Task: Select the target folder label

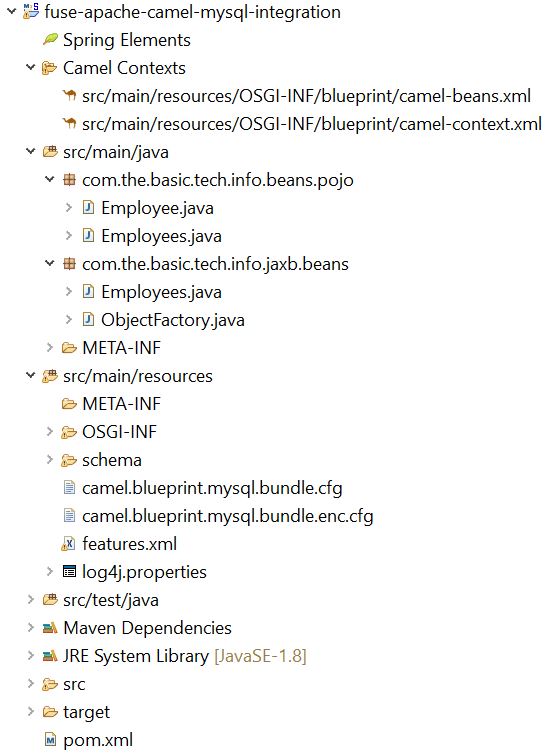Action: [x=86, y=712]
